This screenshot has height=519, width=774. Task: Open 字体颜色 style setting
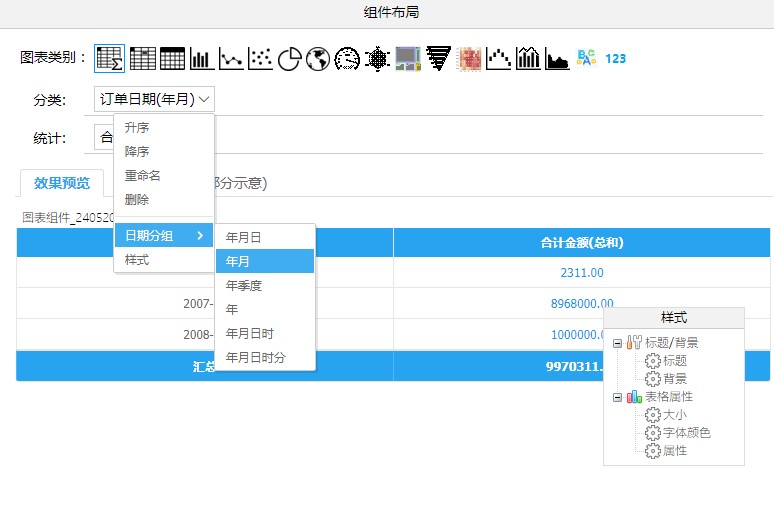point(686,433)
